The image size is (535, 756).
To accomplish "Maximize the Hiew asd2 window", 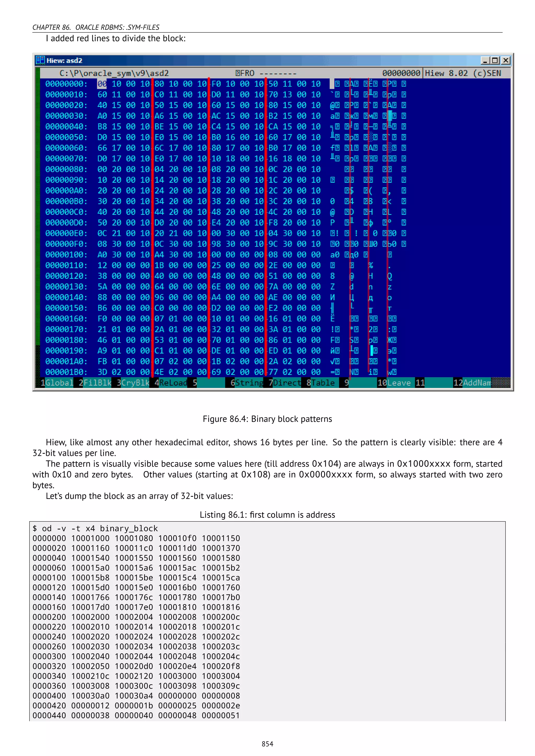I will pyautogui.click(x=495, y=60).
